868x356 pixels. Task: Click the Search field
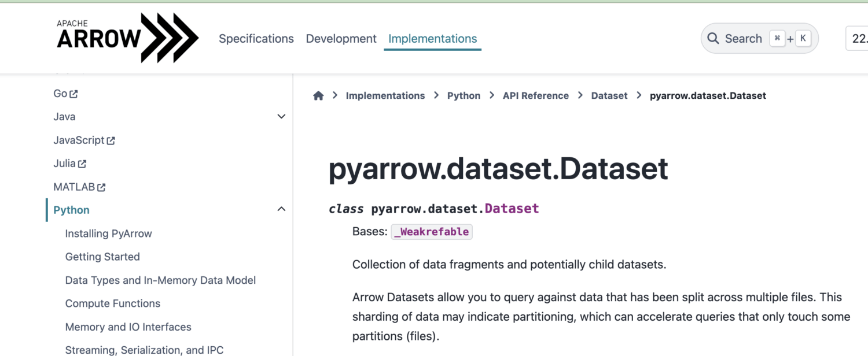click(x=759, y=39)
